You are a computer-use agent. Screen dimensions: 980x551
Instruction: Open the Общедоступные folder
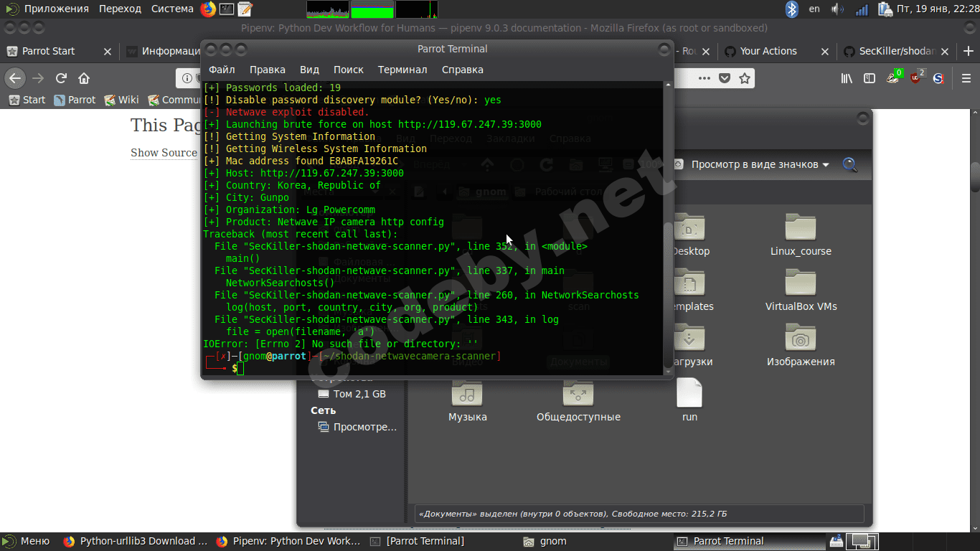(578, 400)
